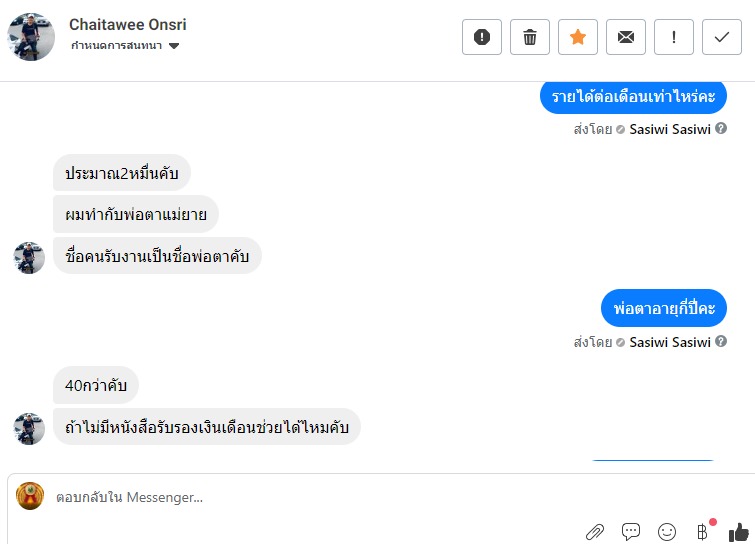
Task: Mark conversation unread with envelope icon
Action: pos(626,37)
